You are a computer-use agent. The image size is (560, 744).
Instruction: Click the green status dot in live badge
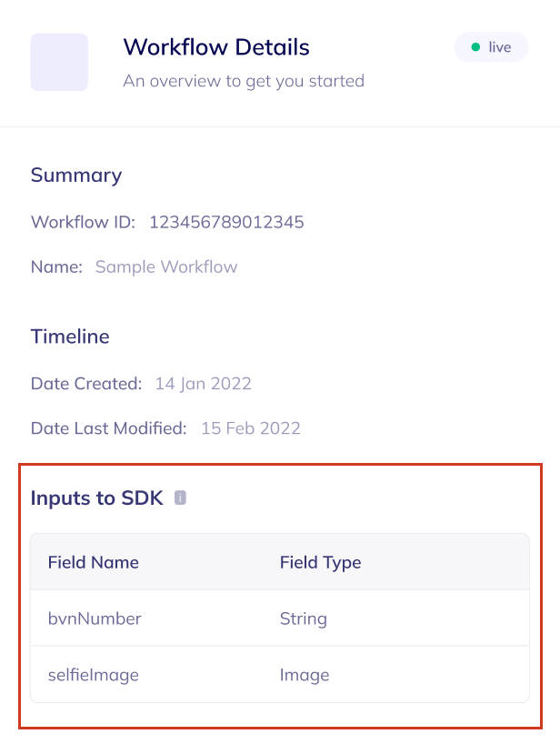pyautogui.click(x=474, y=46)
